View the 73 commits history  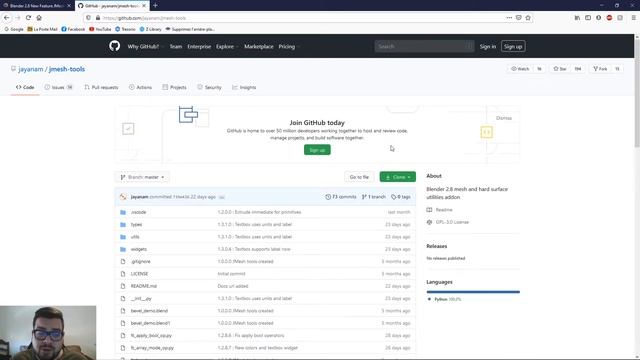point(341,197)
